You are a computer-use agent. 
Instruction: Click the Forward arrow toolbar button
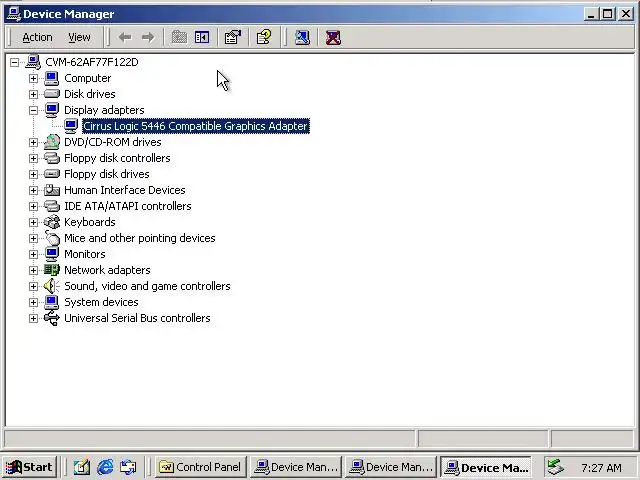tap(148, 38)
